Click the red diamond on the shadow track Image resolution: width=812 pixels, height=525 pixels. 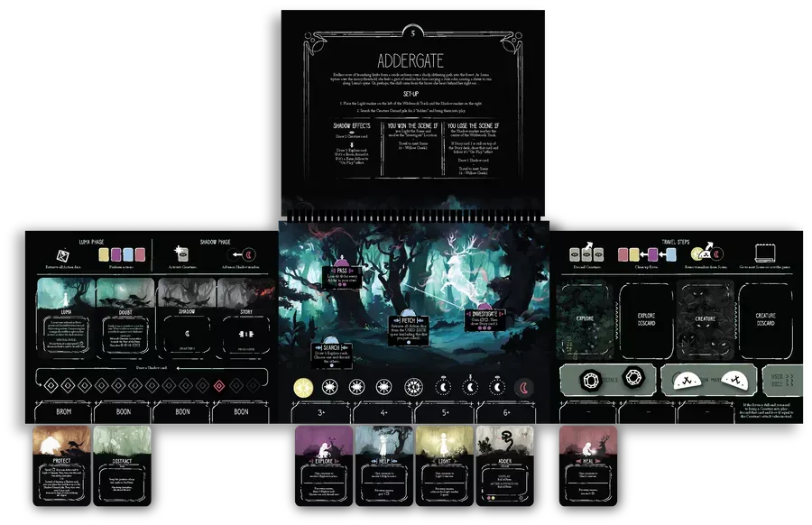point(219,386)
